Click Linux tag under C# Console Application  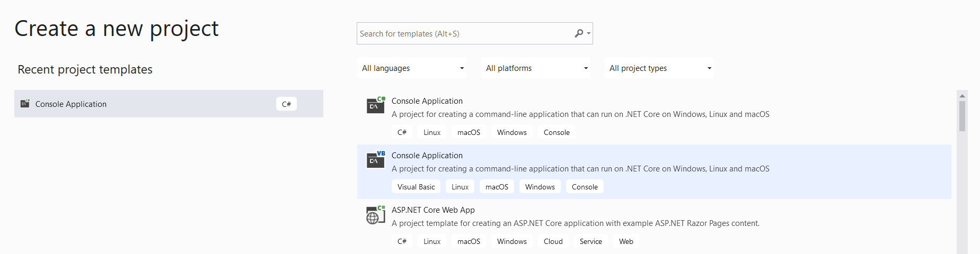(x=432, y=132)
